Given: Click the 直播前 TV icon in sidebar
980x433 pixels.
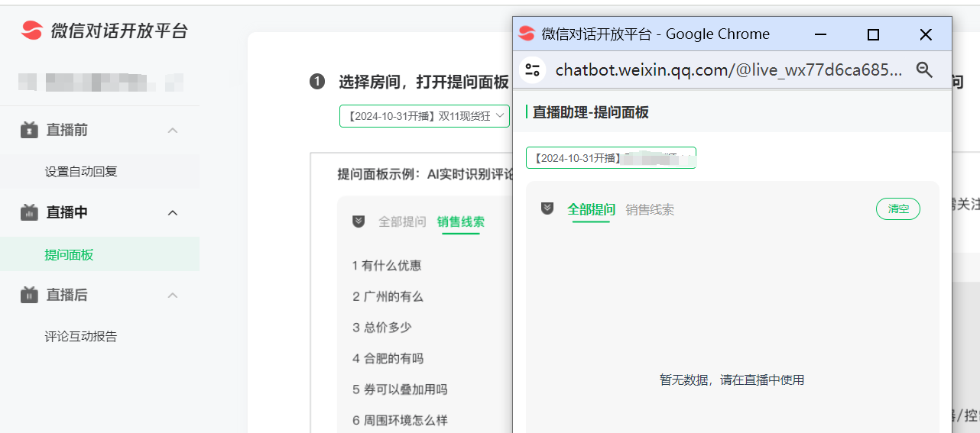Looking at the screenshot, I should click(x=29, y=130).
